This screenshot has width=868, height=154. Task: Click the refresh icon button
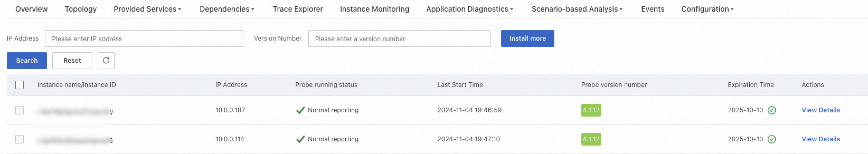click(x=106, y=61)
